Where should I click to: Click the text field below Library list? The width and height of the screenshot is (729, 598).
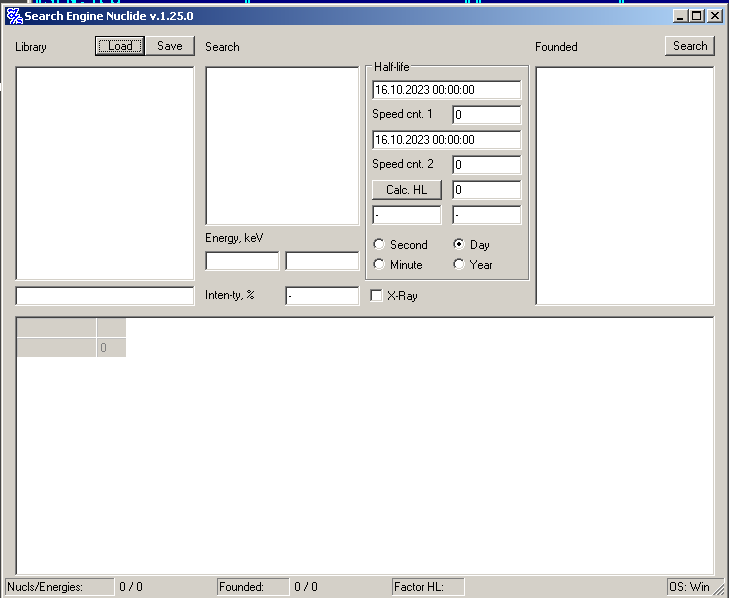tap(105, 296)
